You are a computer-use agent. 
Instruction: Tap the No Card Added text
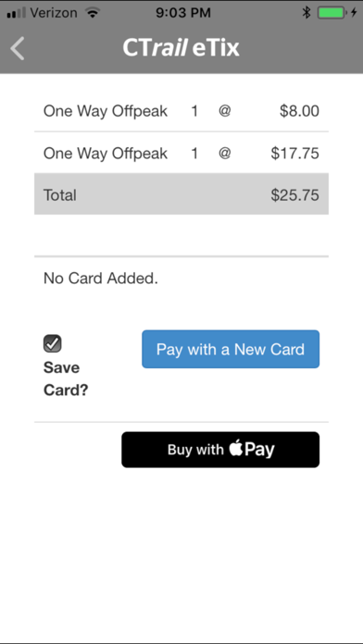101,279
